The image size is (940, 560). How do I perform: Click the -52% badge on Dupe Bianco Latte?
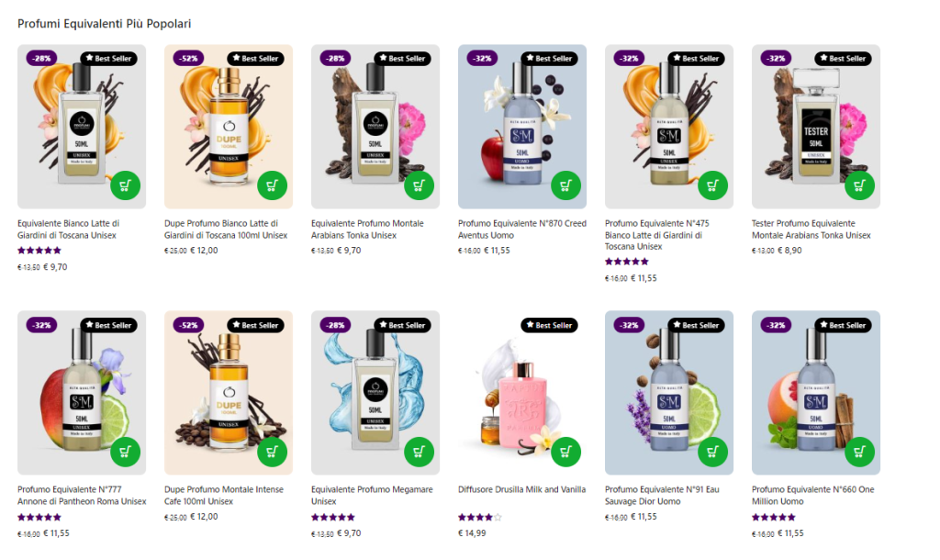coord(189,58)
